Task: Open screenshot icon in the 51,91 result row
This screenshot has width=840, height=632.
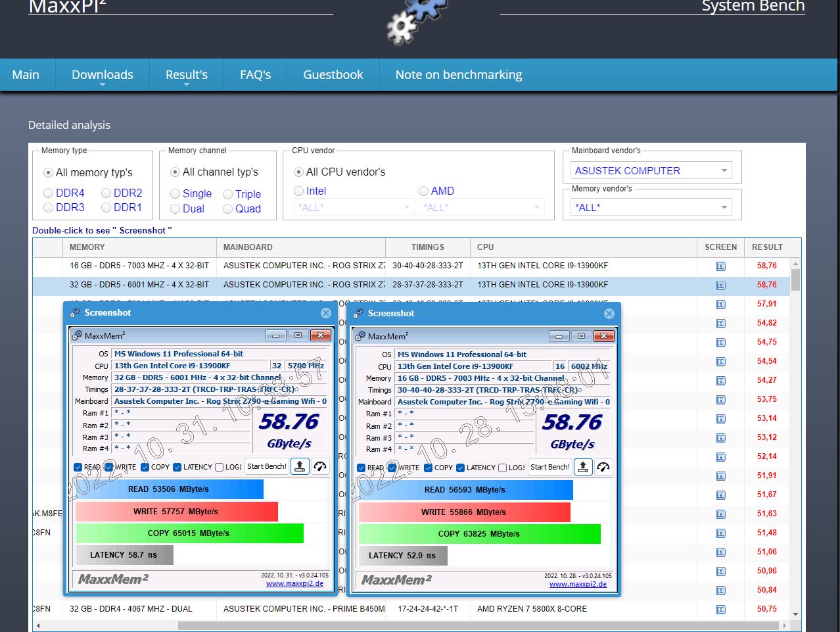Action: pos(720,476)
